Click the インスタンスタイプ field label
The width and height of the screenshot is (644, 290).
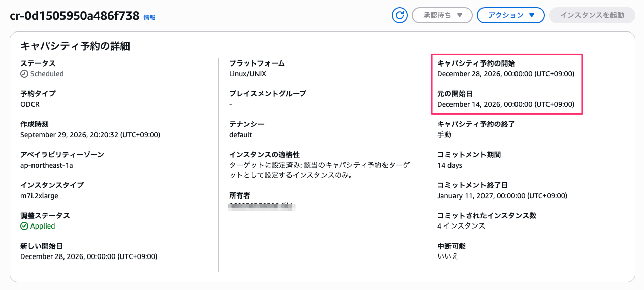click(x=52, y=185)
